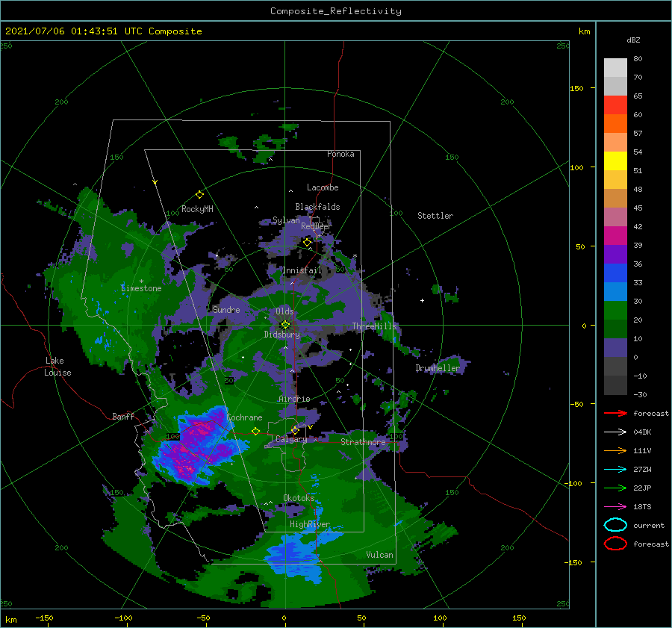
Task: Click the bright green 30–20 dBZ swatch
Action: point(615,311)
